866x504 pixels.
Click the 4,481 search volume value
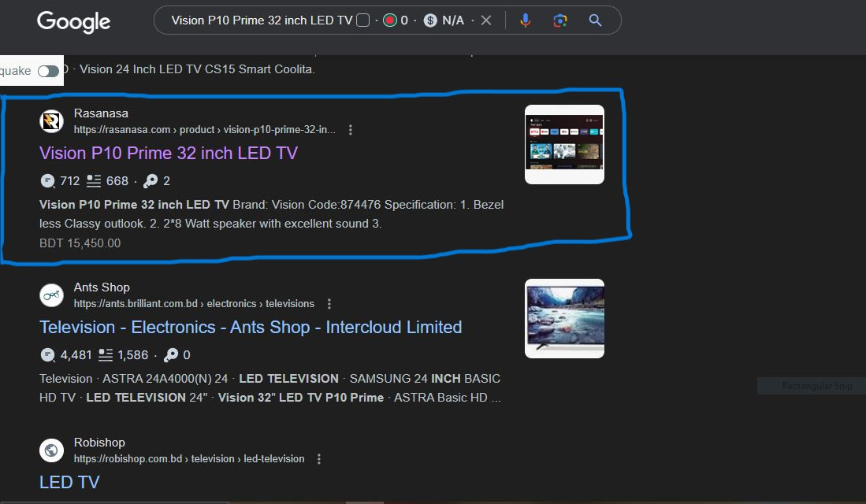click(x=76, y=355)
